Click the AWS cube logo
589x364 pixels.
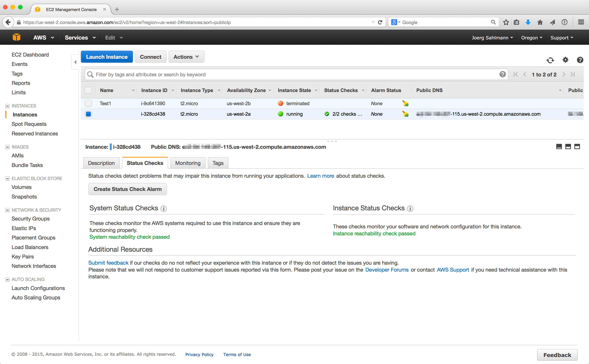[16, 38]
